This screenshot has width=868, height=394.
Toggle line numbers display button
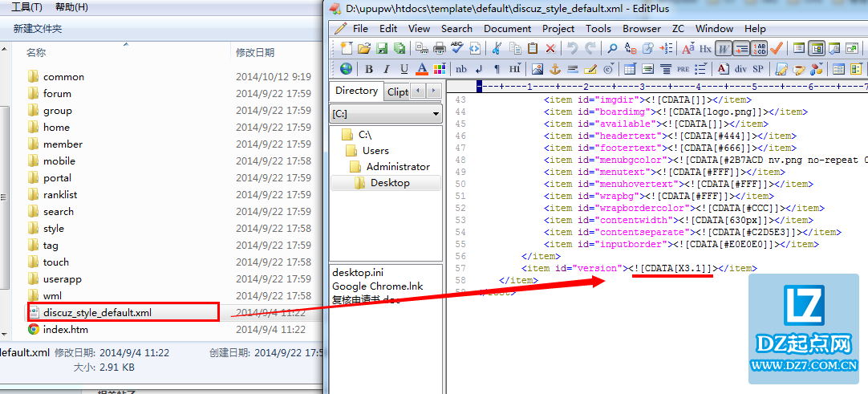(x=759, y=48)
